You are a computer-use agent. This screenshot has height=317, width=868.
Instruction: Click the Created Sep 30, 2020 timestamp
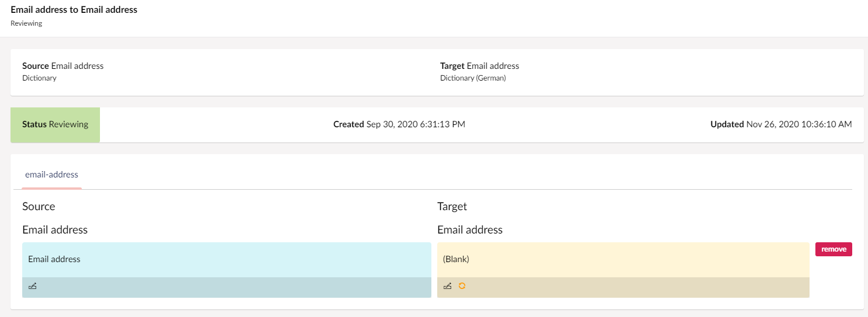[x=399, y=124]
